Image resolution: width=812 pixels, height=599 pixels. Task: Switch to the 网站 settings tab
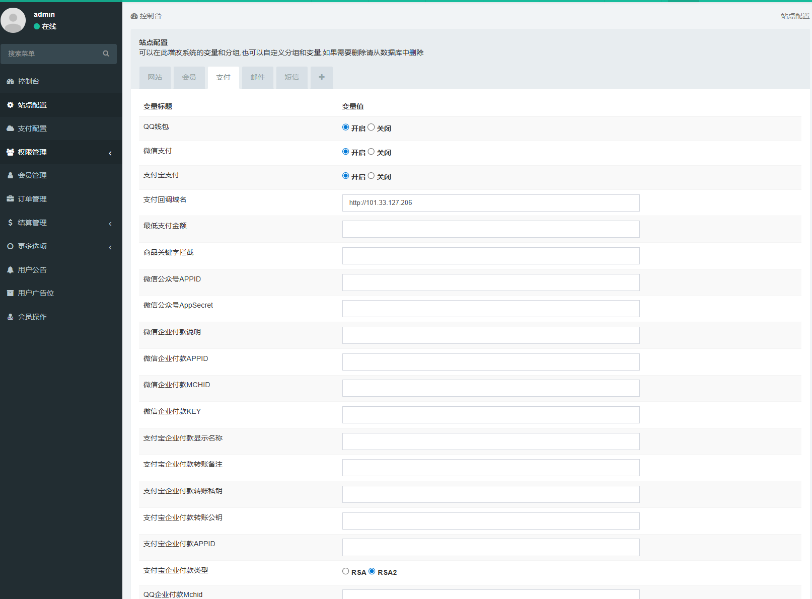[x=155, y=77]
